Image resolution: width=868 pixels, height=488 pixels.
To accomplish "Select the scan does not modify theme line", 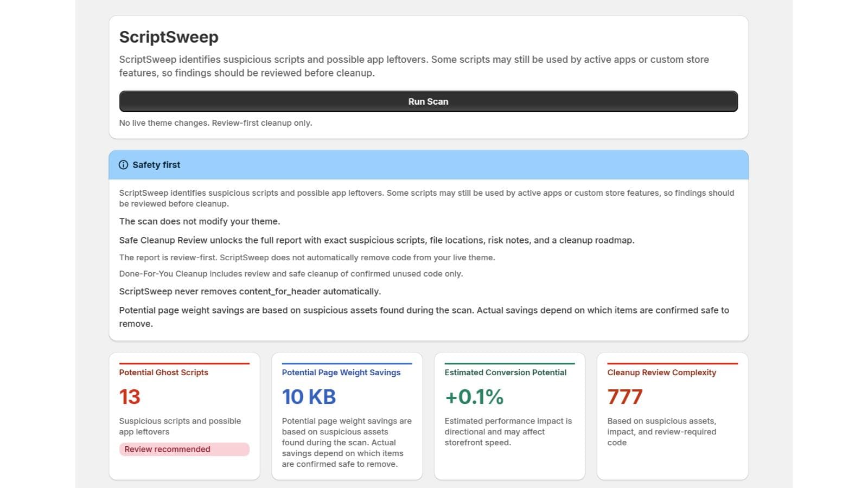I will point(200,221).
